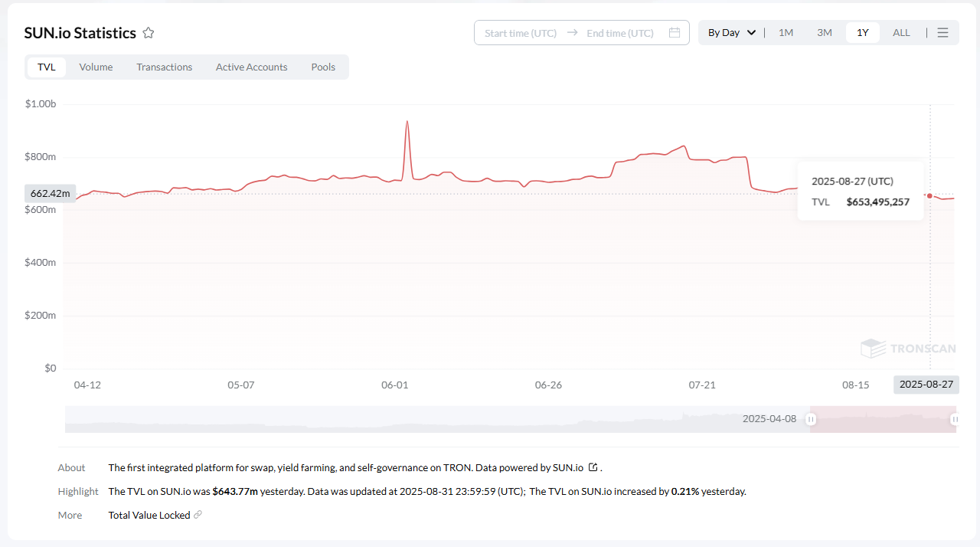This screenshot has width=980, height=547.
Task: Open the Active Accounts tab
Action: pyautogui.click(x=251, y=67)
